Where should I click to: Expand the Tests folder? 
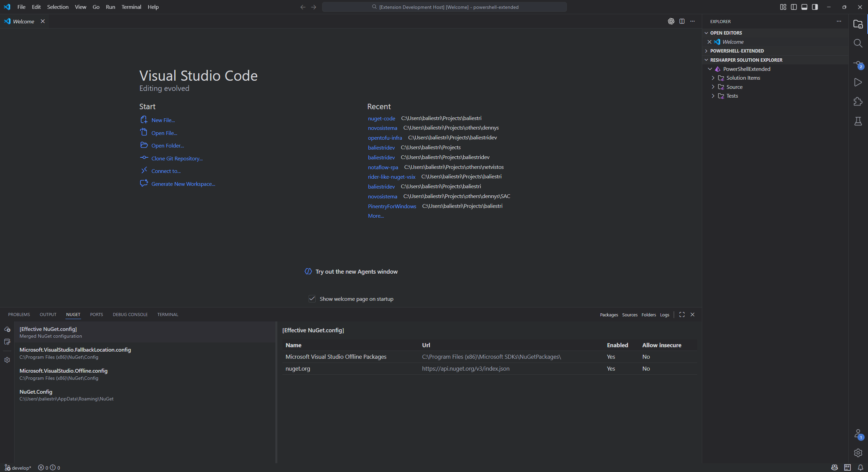coord(713,96)
